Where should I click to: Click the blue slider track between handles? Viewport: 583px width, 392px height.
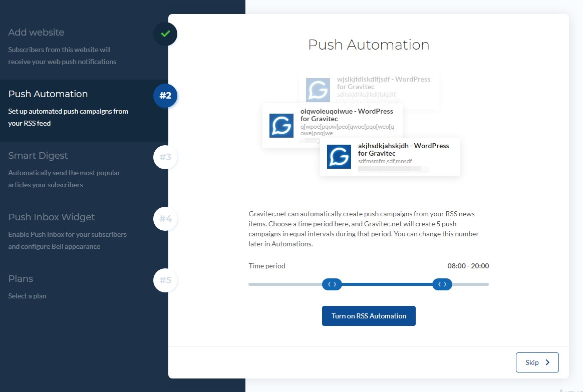point(387,284)
